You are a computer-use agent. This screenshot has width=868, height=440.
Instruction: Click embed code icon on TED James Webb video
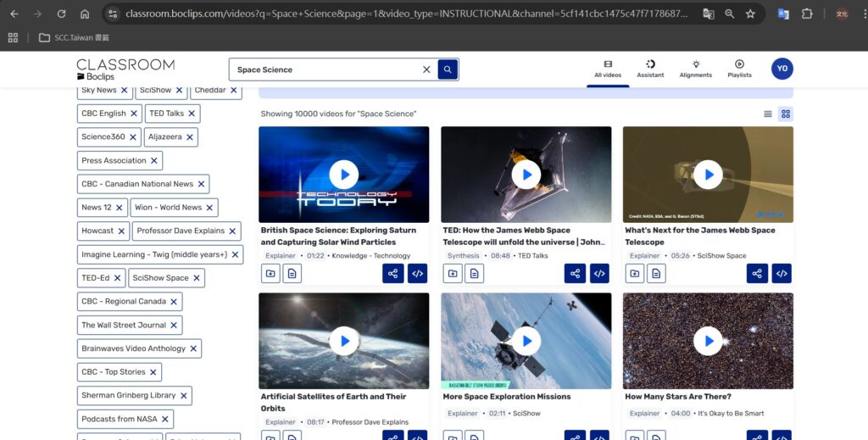pos(599,273)
